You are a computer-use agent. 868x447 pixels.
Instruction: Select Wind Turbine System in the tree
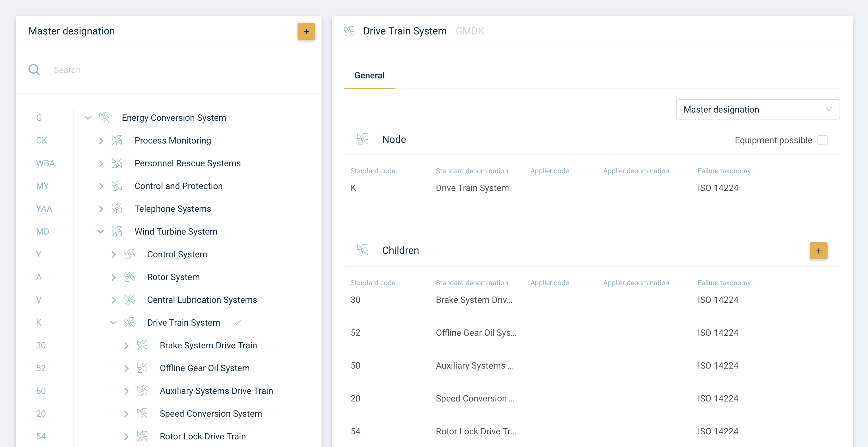(176, 231)
